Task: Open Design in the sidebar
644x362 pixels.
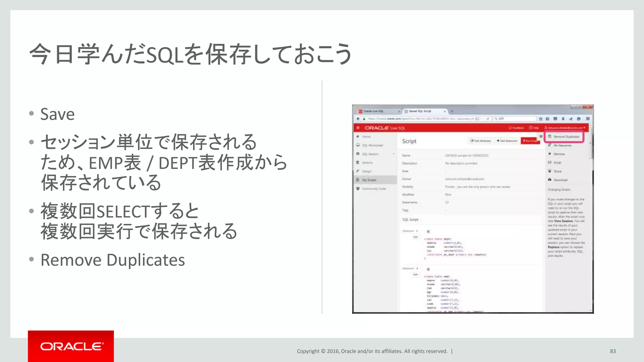Action: (367, 171)
